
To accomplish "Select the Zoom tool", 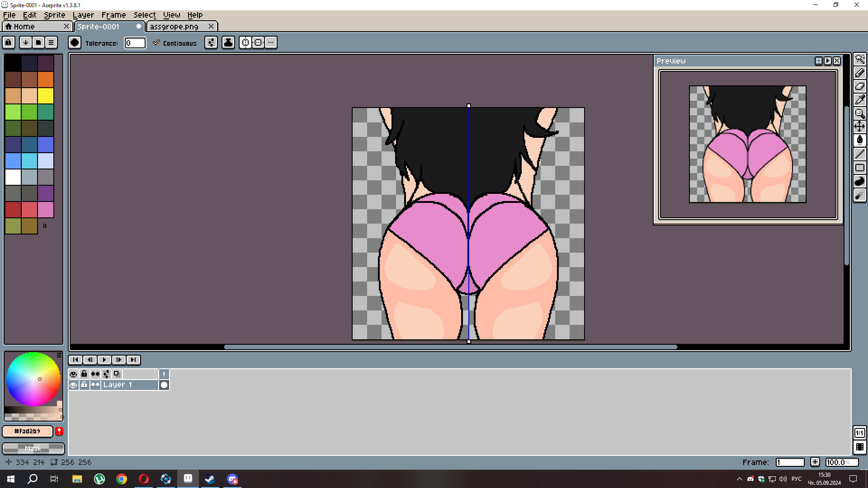I will click(859, 113).
